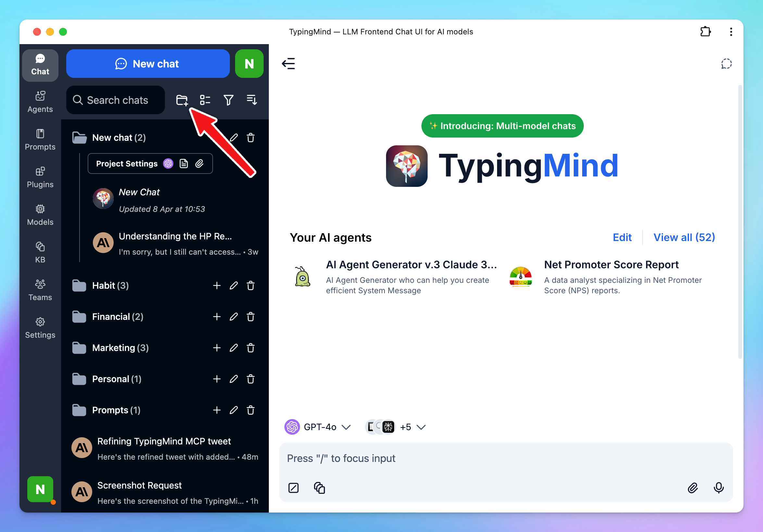The image size is (763, 532).
Task: Click the N user avatar at sidebar bottom
Action: tap(40, 489)
